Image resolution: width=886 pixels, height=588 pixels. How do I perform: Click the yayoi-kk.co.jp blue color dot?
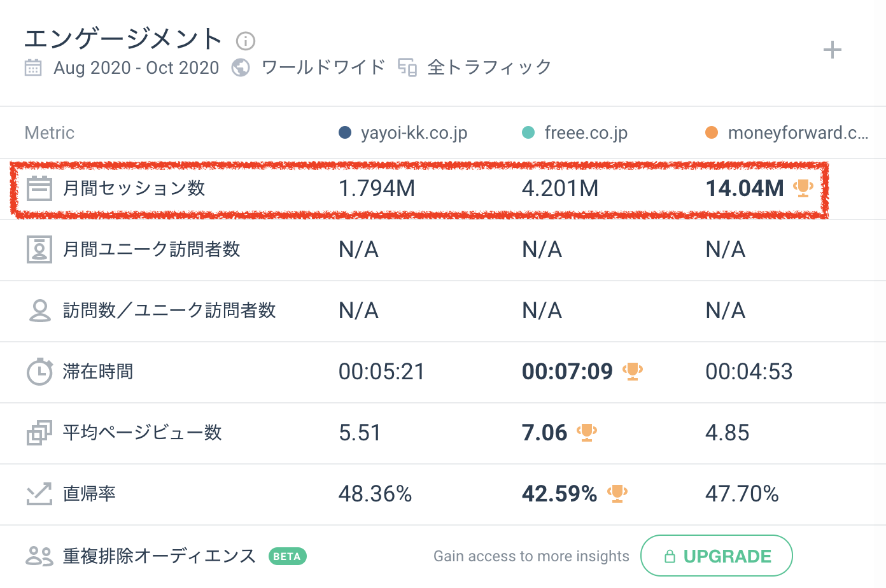[345, 132]
